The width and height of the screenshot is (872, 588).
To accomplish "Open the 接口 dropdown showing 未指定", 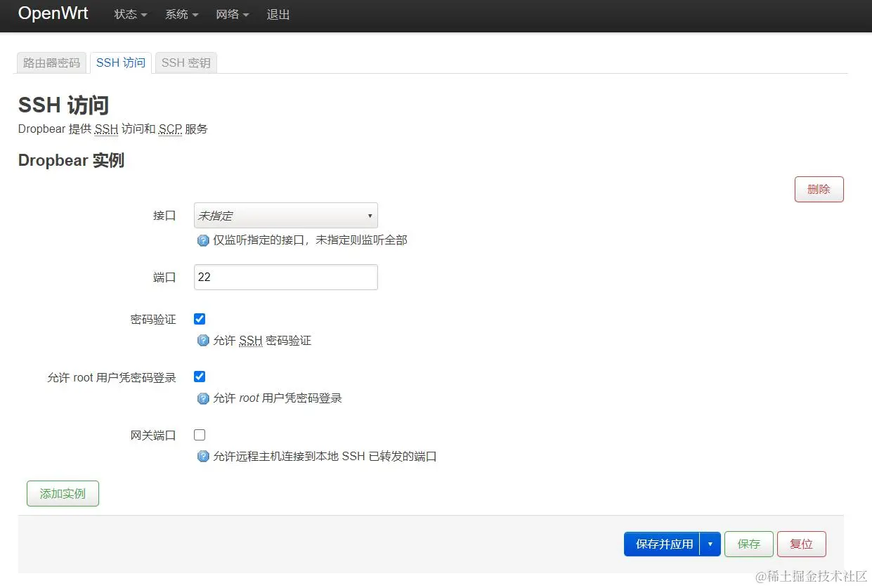I will tap(285, 215).
